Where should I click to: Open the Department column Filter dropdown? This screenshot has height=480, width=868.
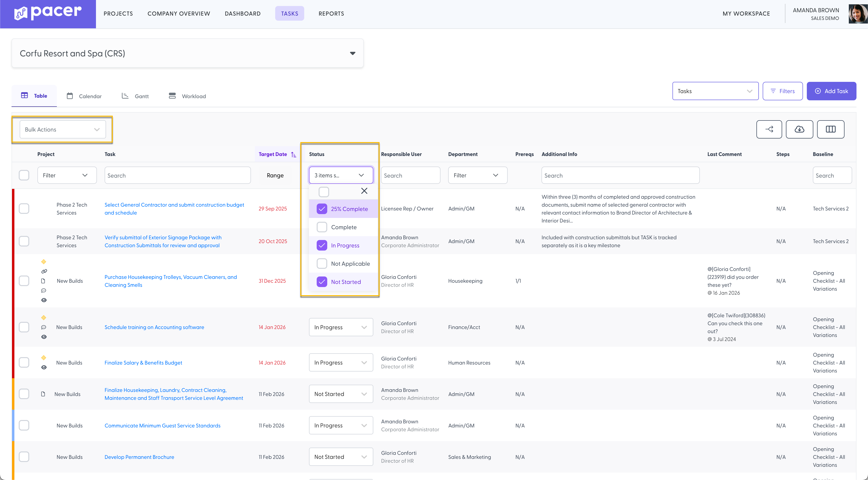(x=477, y=175)
